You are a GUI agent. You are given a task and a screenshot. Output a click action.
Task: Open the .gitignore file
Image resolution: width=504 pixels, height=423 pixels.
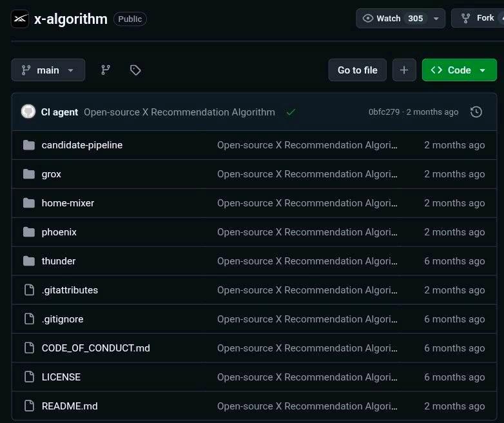63,319
